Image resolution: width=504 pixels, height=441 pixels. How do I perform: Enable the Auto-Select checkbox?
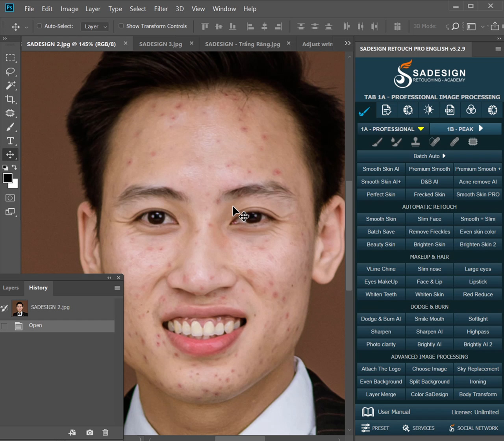click(x=39, y=26)
